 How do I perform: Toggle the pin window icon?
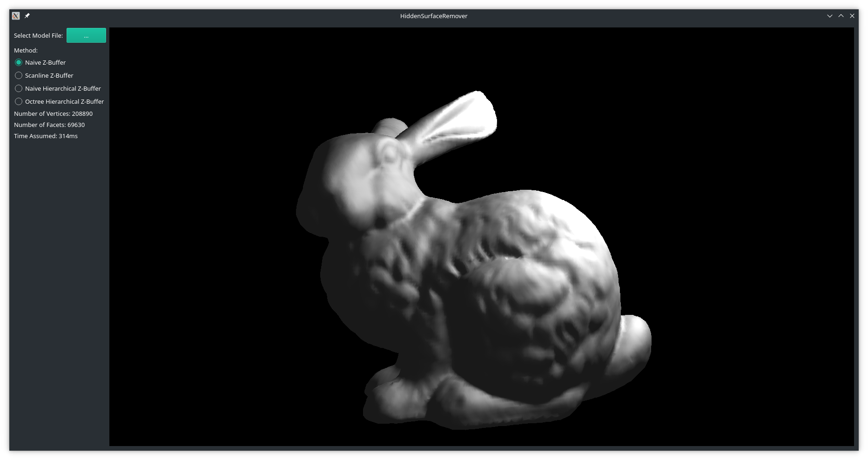click(x=27, y=16)
